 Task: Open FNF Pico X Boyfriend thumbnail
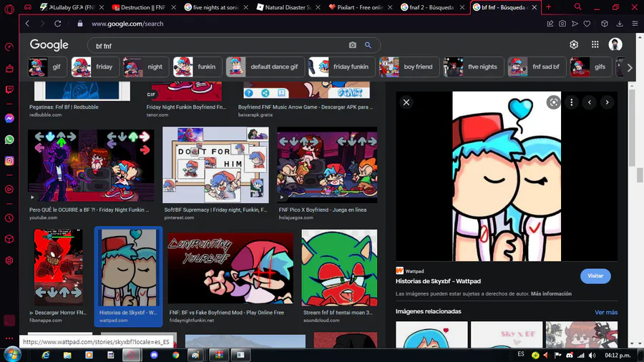(x=327, y=165)
